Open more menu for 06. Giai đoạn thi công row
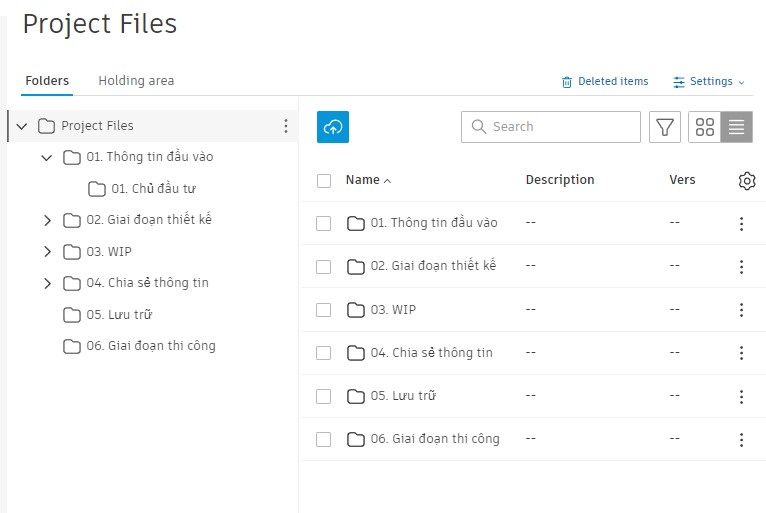The height and width of the screenshot is (513, 766). 741,440
